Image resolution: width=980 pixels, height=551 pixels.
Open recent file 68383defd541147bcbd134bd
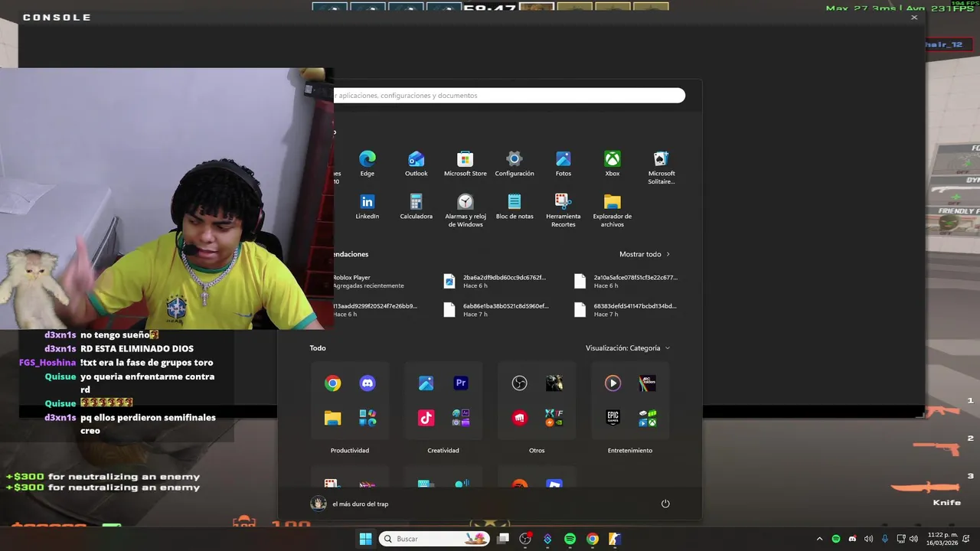pyautogui.click(x=626, y=309)
